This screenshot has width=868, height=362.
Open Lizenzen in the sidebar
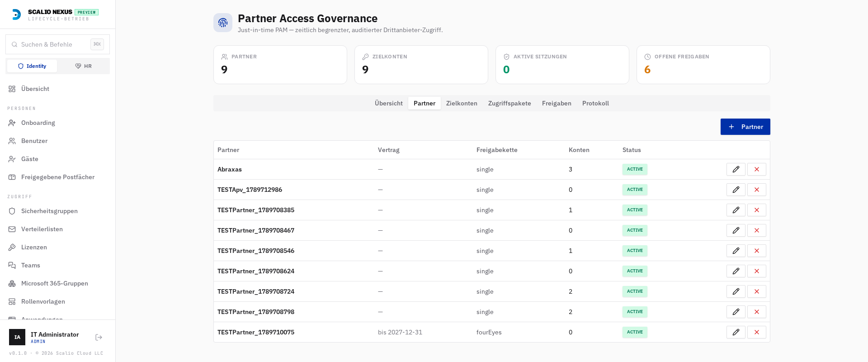click(57, 247)
